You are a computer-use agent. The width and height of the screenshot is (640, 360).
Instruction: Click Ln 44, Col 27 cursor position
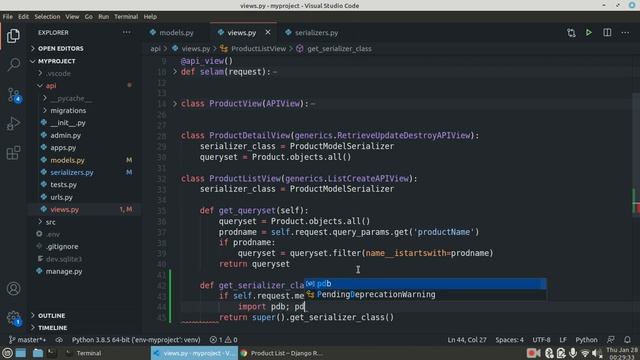467,340
